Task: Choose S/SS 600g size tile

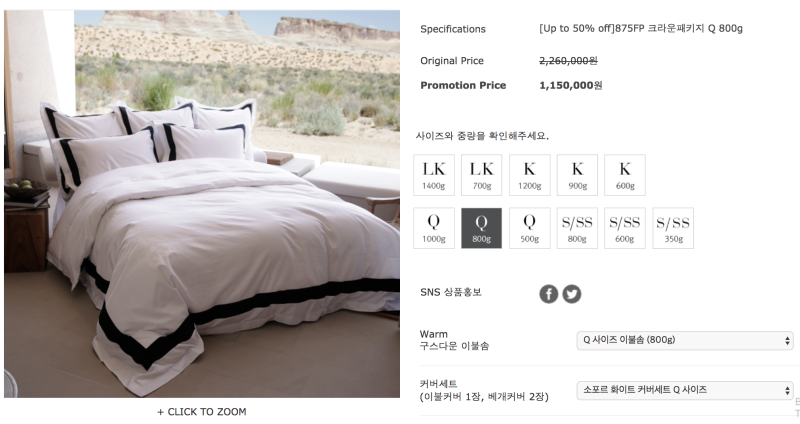Action: (625, 228)
